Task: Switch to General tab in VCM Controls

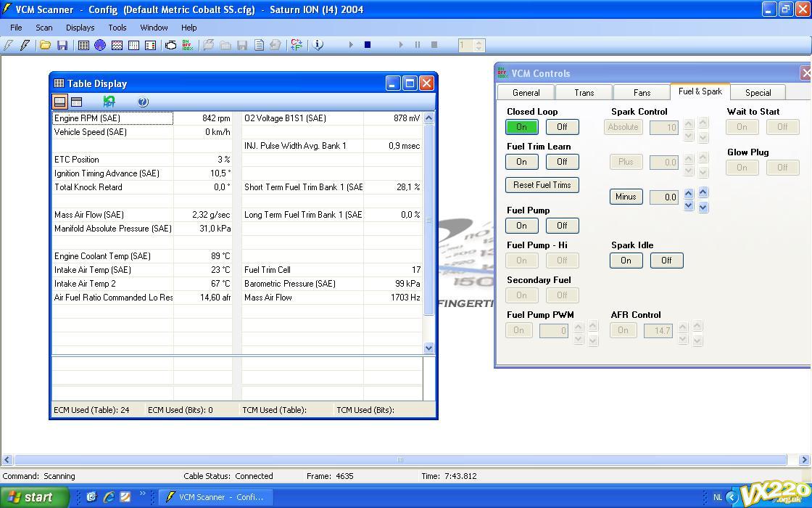Action: pyautogui.click(x=526, y=92)
